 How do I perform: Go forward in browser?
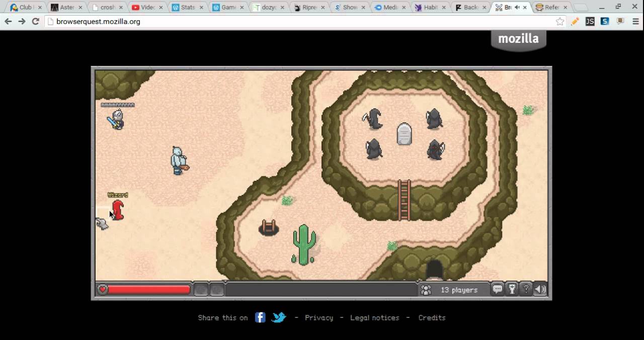pos(22,22)
